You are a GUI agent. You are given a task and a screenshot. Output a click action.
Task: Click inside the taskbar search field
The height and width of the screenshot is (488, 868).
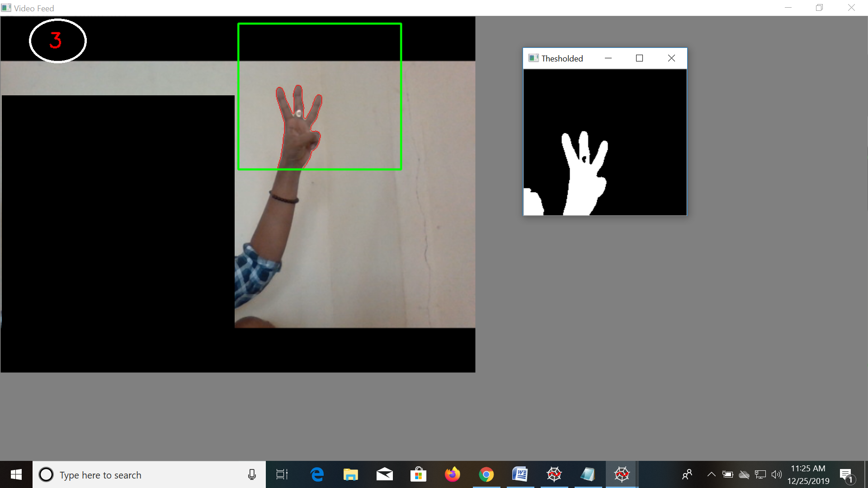click(136, 474)
